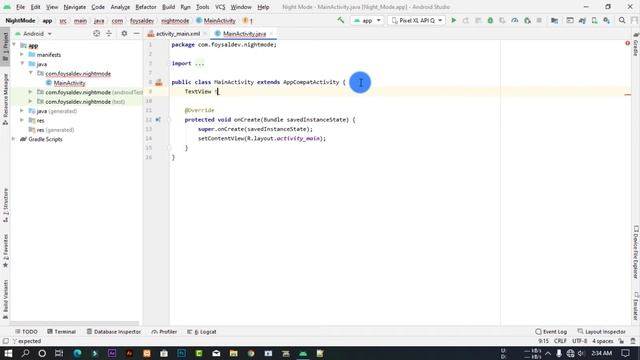The image size is (640, 360).
Task: Collapse the com.foysaldev.nightmode package arrow
Action: 31,73
